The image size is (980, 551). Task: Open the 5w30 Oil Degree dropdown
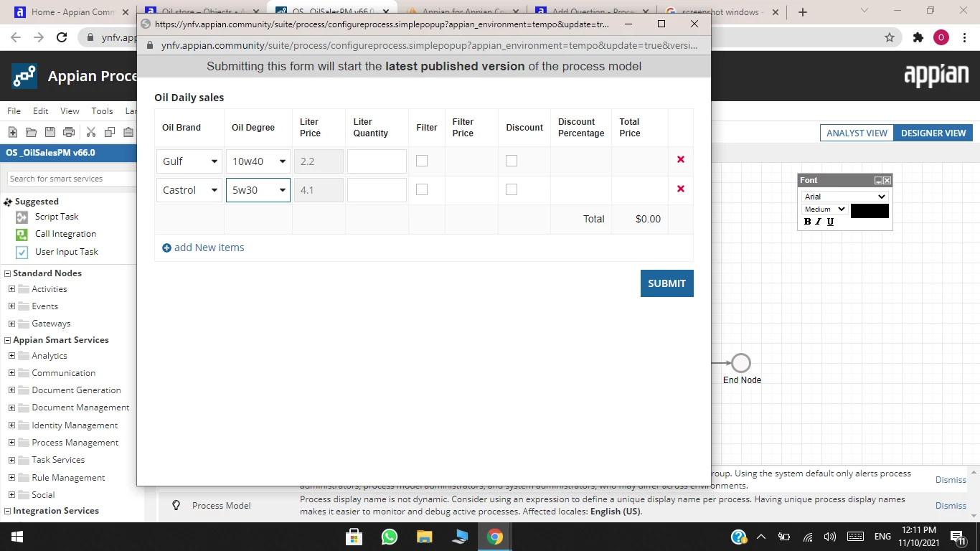pyautogui.click(x=258, y=190)
